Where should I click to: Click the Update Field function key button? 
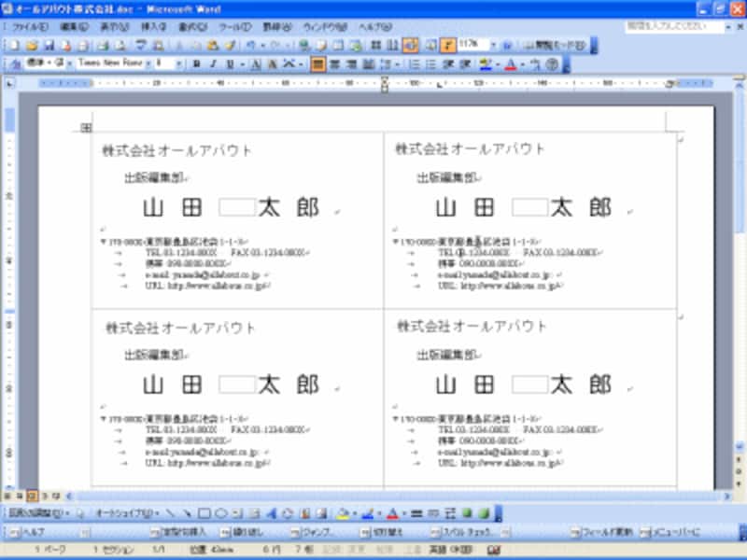[602, 532]
